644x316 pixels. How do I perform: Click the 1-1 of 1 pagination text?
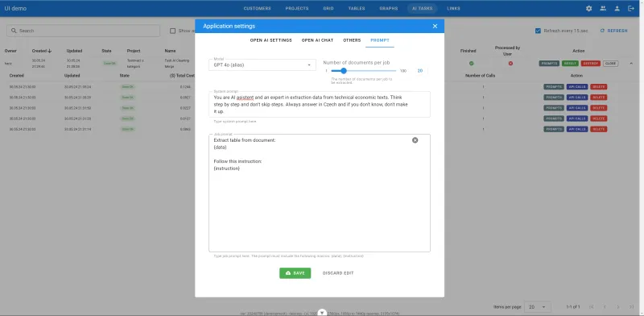coord(573,307)
